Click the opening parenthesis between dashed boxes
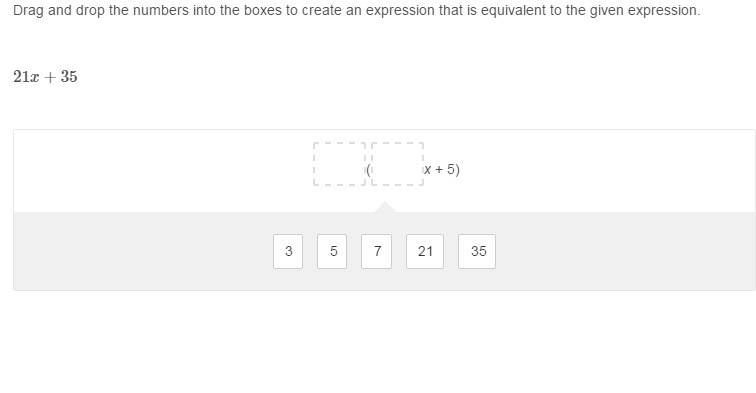Screen dimensions: 756x393 pyautogui.click(x=368, y=170)
